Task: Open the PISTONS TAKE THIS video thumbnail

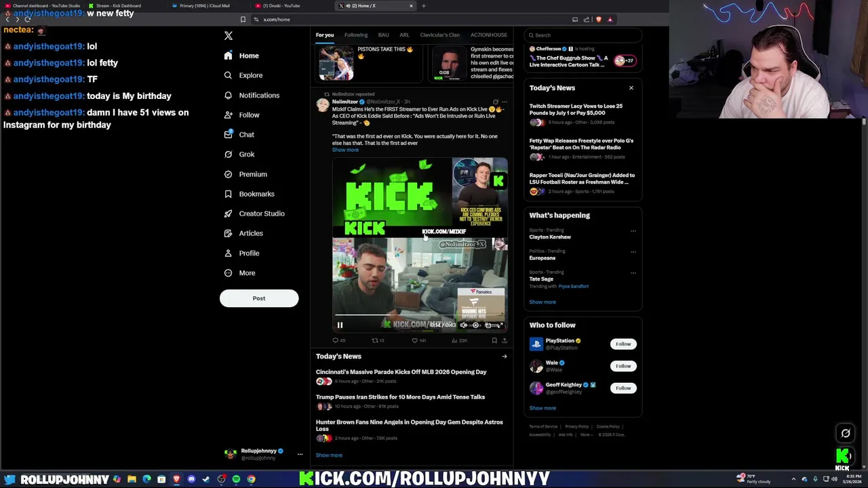Action: tap(336, 64)
